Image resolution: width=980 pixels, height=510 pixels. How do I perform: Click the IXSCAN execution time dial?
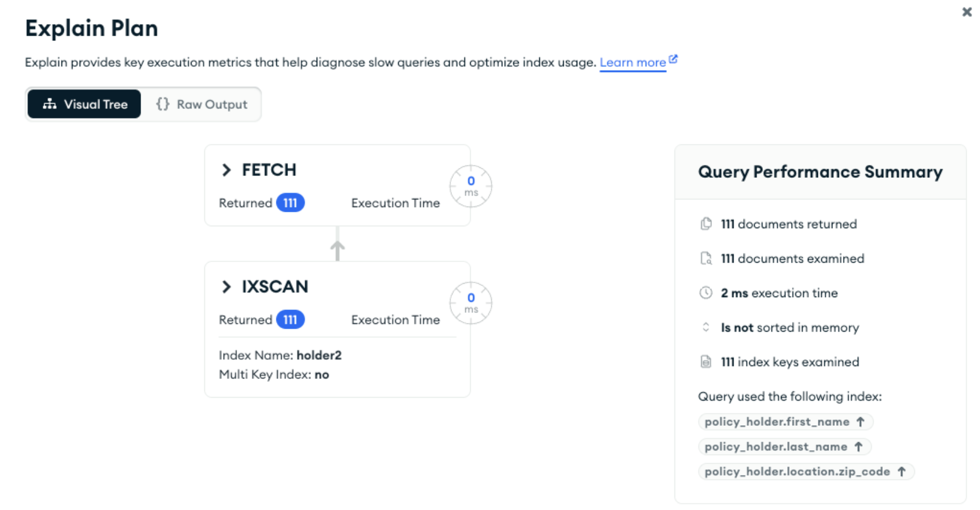point(471,303)
